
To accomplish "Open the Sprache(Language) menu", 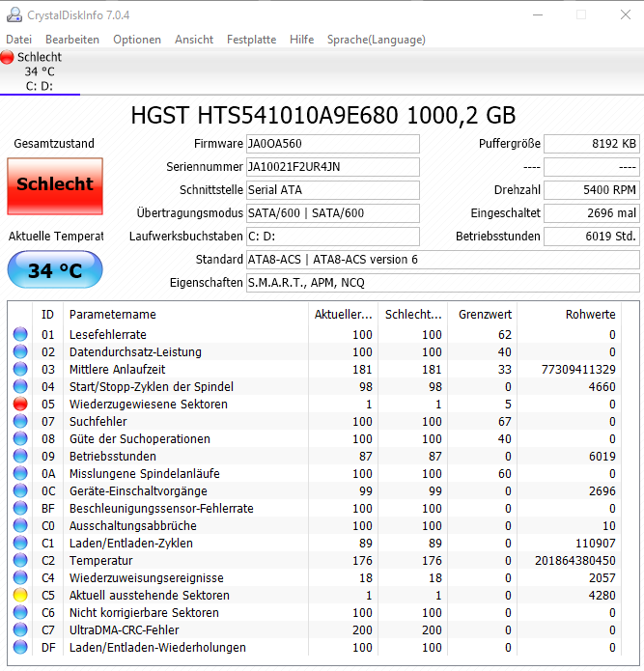I will coord(377,40).
